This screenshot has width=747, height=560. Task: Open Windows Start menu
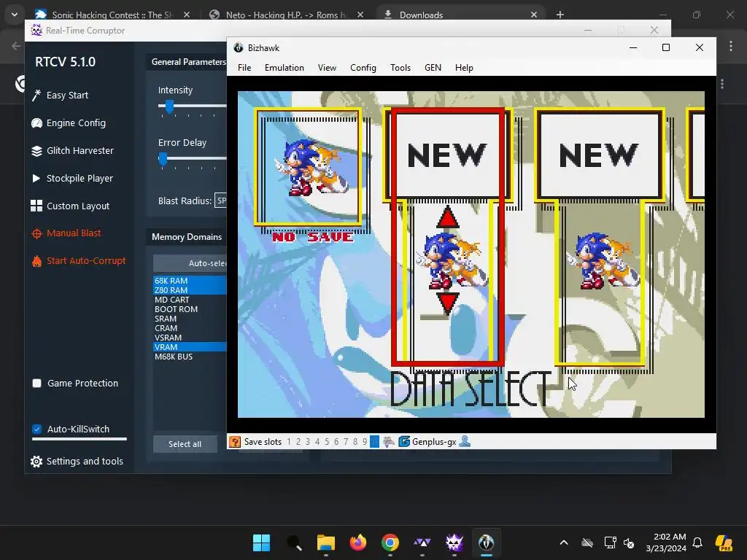pyautogui.click(x=262, y=542)
